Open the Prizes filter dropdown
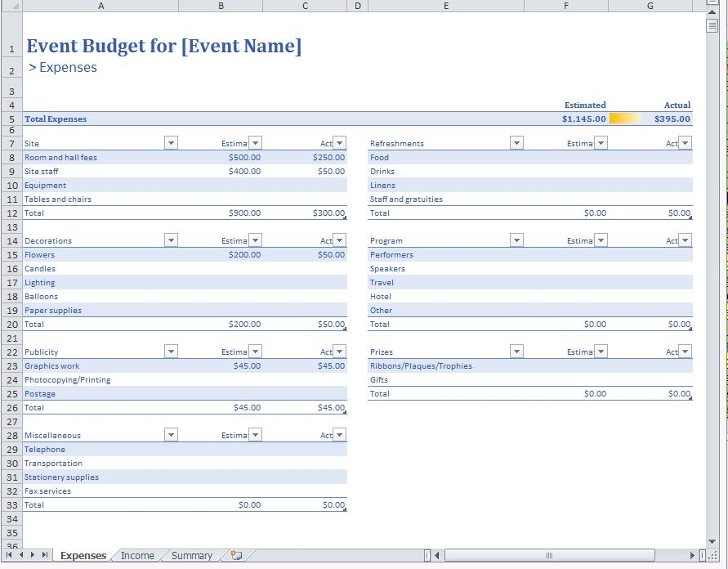The image size is (728, 569). [x=516, y=352]
